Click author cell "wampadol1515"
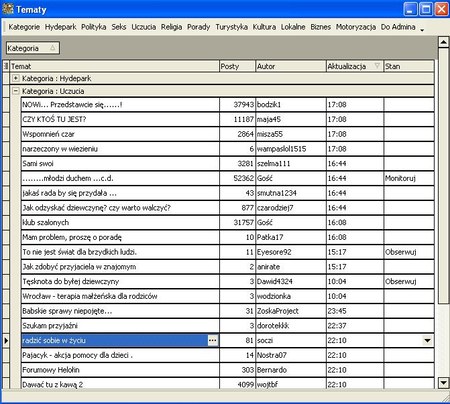450x404 pixels. click(291, 149)
